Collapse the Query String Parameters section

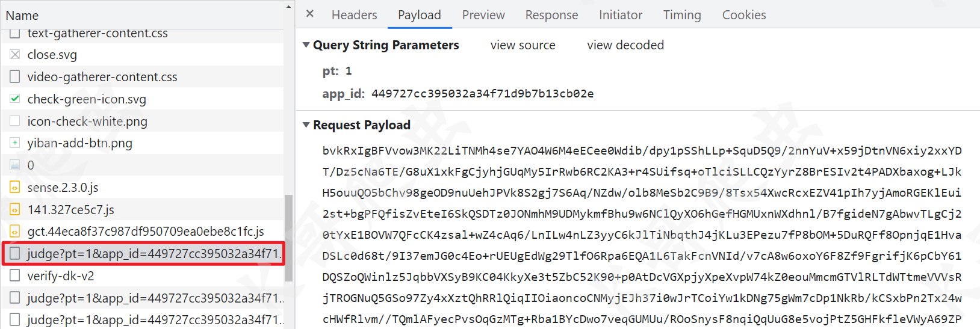tap(306, 45)
